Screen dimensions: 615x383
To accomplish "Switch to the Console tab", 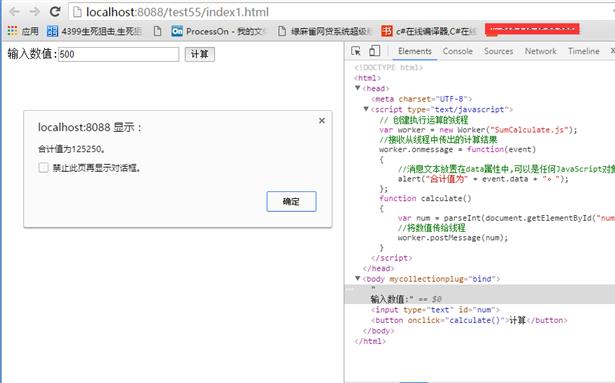I will coord(457,51).
